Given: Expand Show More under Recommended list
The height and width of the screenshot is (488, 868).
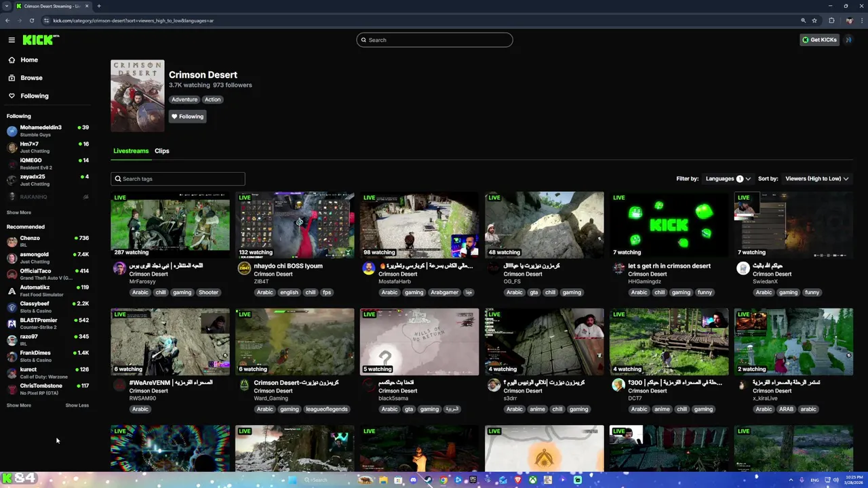Looking at the screenshot, I should [19, 405].
